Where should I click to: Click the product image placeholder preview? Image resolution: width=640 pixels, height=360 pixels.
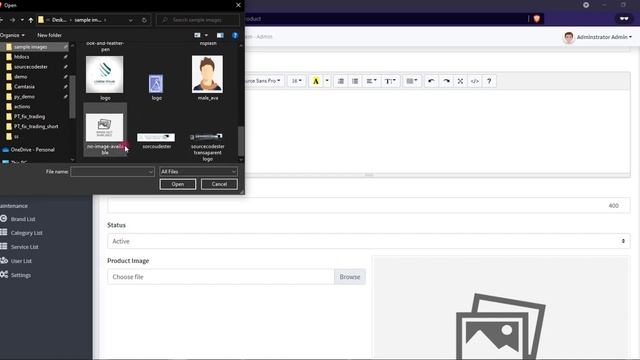[x=501, y=309]
